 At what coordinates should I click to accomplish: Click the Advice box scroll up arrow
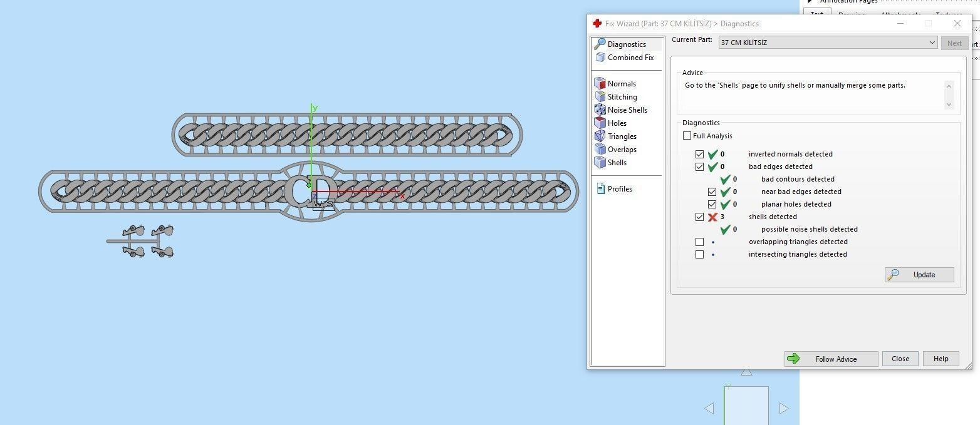(949, 86)
